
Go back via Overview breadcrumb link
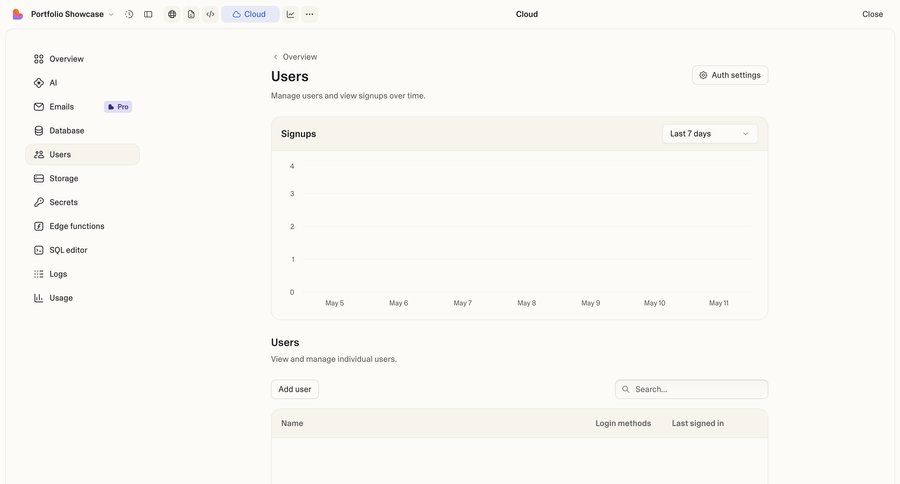coord(295,57)
